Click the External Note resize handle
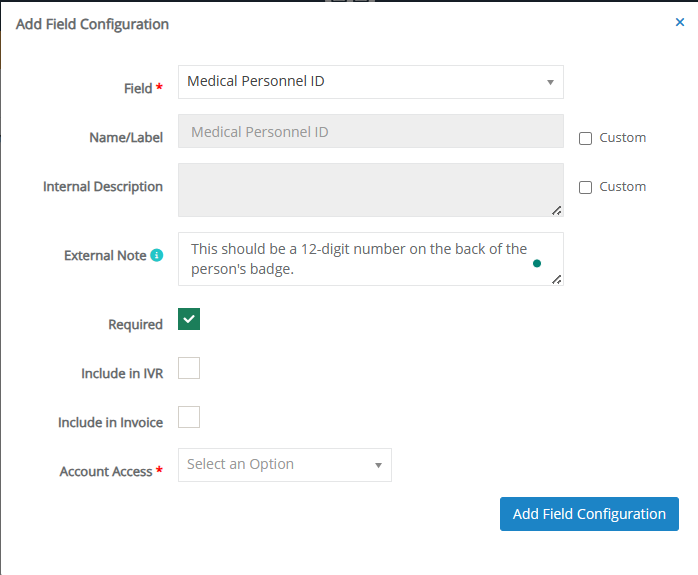 (556, 279)
